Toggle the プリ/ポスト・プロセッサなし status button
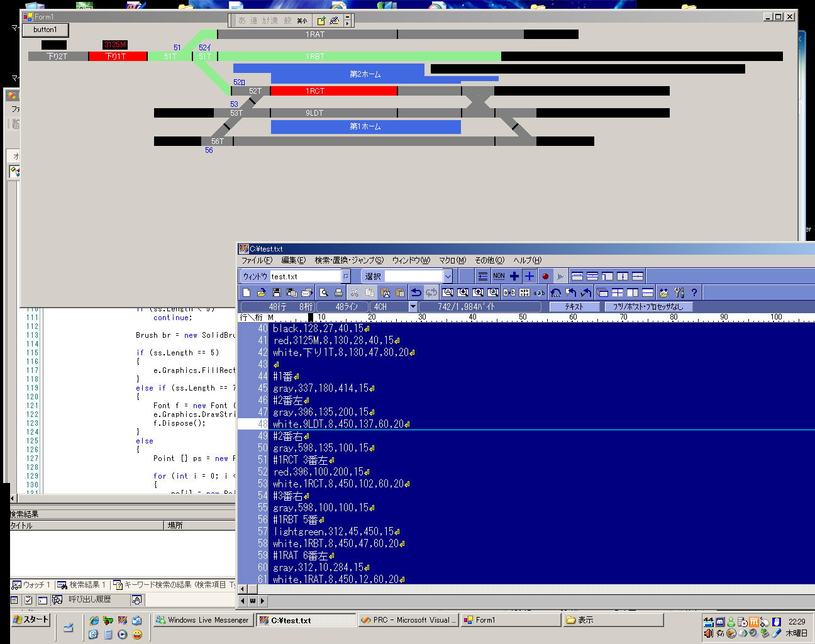The width and height of the screenshot is (815, 644). tap(648, 307)
